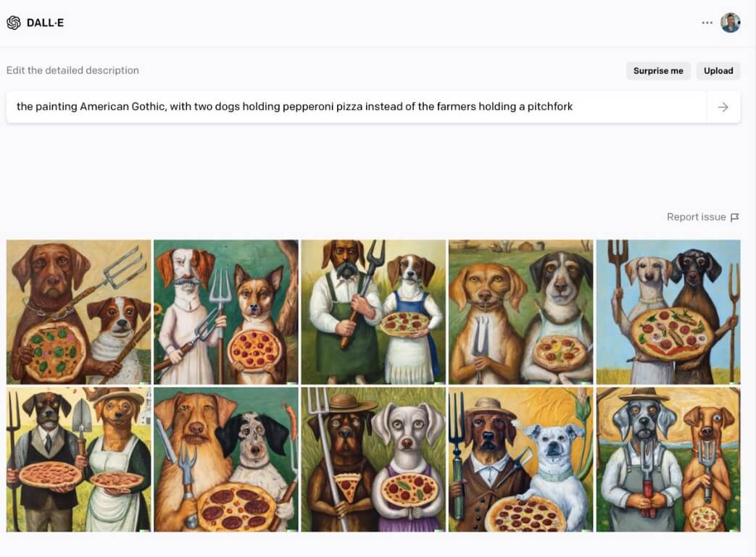Click the Upload button
The height and width of the screenshot is (557, 756).
click(x=718, y=71)
